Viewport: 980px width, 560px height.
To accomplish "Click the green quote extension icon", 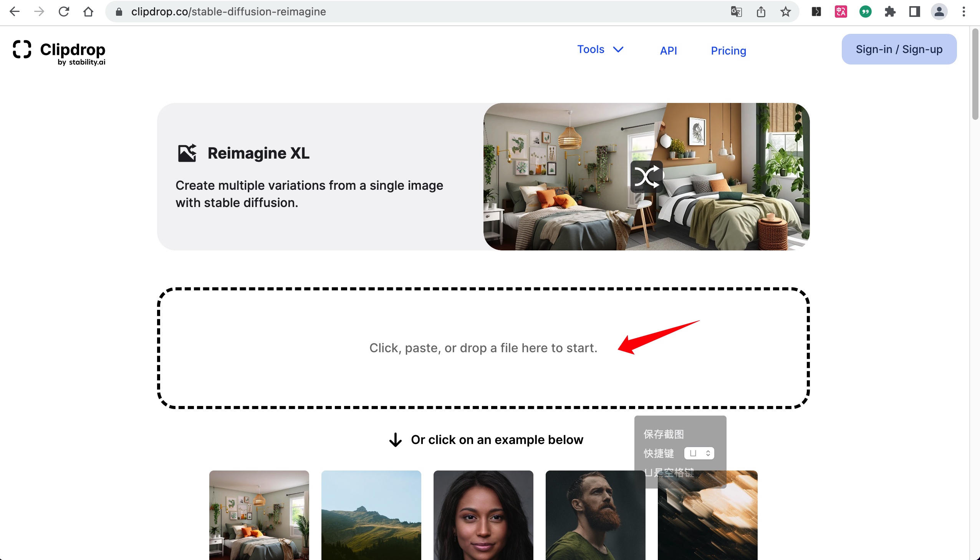I will point(865,12).
